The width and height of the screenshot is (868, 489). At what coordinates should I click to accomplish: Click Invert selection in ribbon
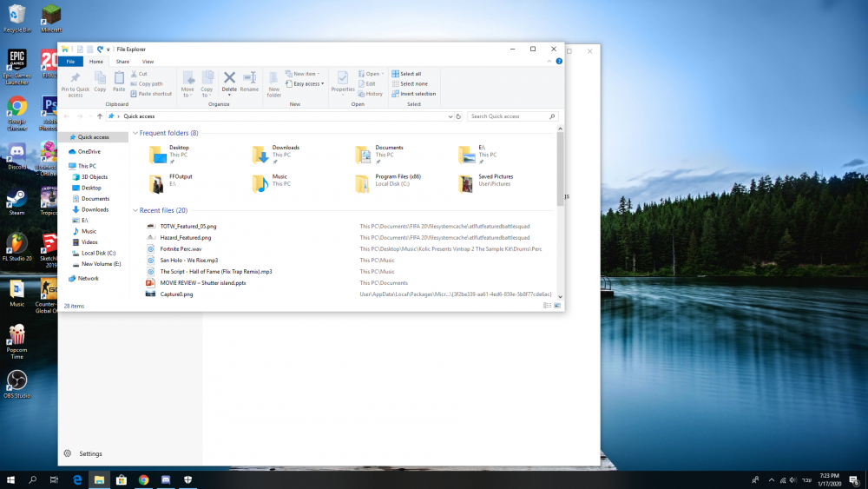414,94
